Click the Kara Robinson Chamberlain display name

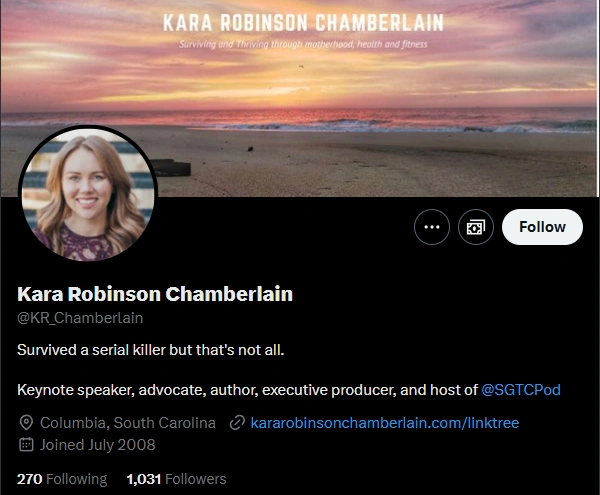tap(155, 294)
